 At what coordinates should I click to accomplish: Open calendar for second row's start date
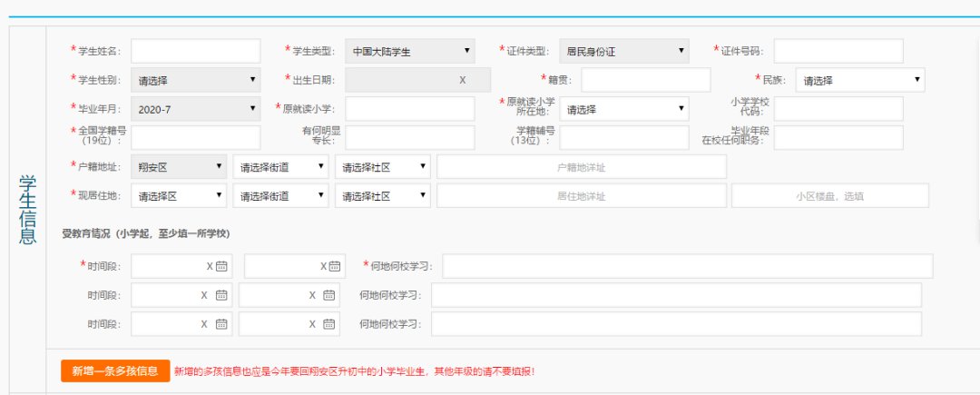coord(221,295)
